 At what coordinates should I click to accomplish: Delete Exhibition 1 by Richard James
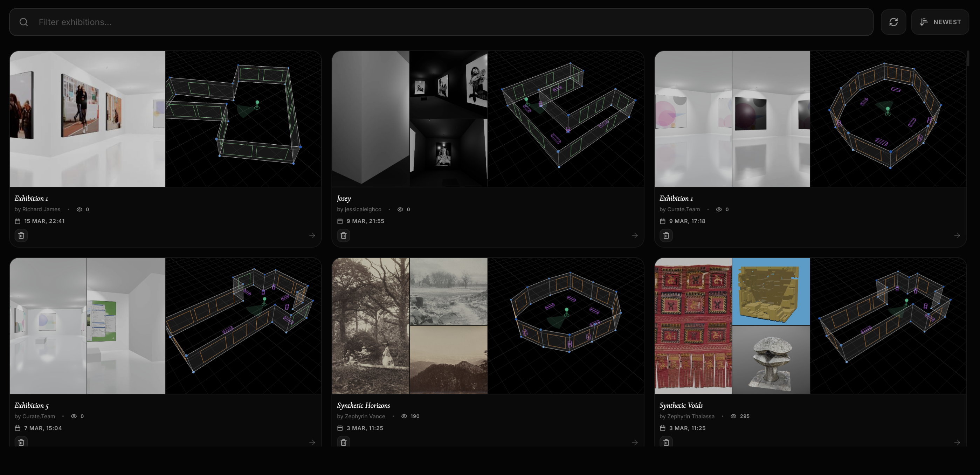21,235
